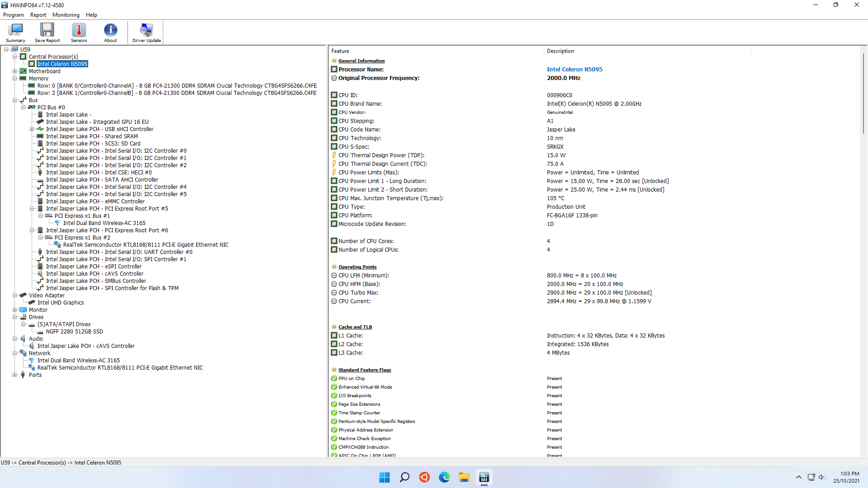Click Integrated GPU 16 EU device icon
Viewport: 868px width, 488px height.
pyautogui.click(x=40, y=122)
